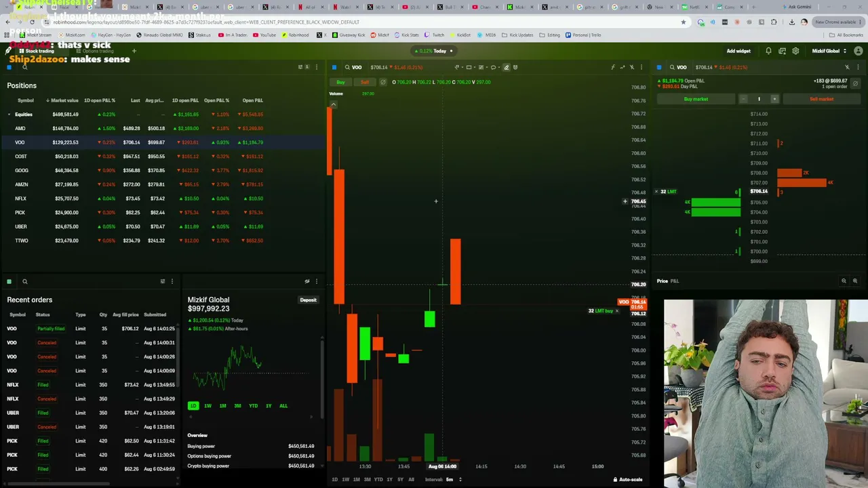Hide balances in the account widget

pyautogui.click(x=307, y=281)
